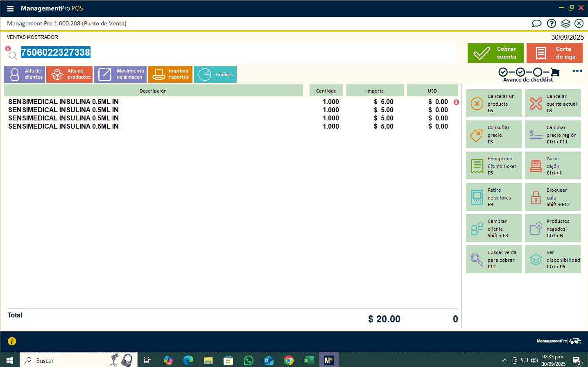Click Cancelar un producto
Screen dimensions: 588x367
(494, 103)
